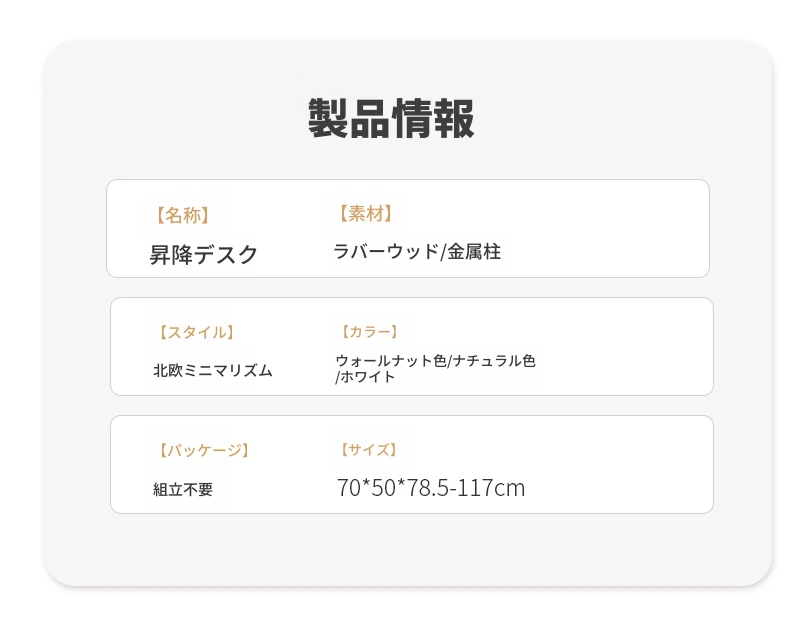Click the /ホワイト color option text
This screenshot has width=790, height=644.
[365, 377]
